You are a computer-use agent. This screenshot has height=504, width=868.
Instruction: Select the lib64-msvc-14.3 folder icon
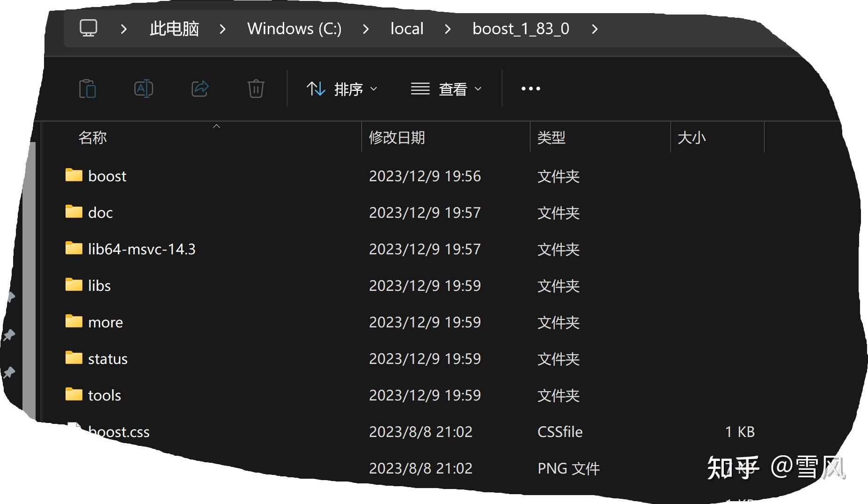click(x=74, y=248)
